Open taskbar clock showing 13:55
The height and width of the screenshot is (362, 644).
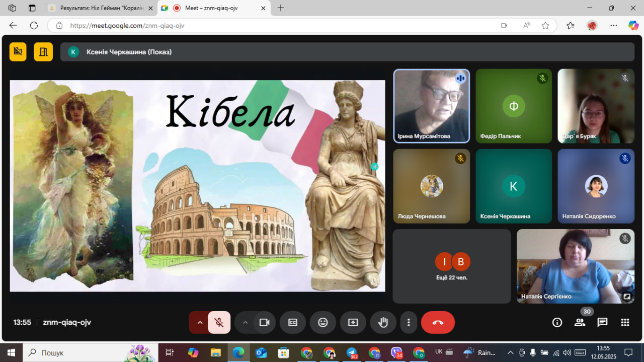(x=603, y=352)
